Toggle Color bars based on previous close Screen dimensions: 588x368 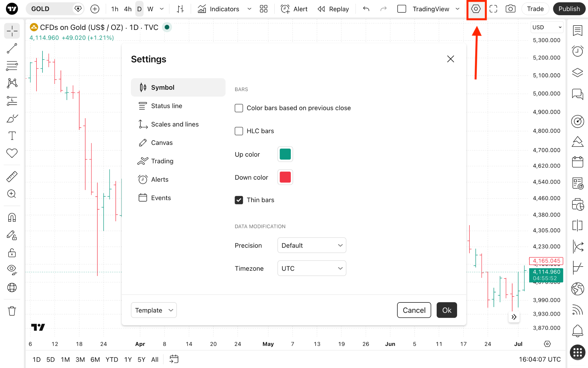[x=239, y=108]
